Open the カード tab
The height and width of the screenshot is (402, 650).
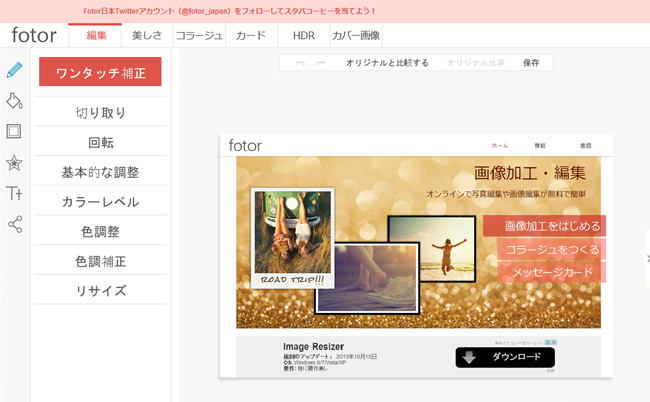coord(251,35)
